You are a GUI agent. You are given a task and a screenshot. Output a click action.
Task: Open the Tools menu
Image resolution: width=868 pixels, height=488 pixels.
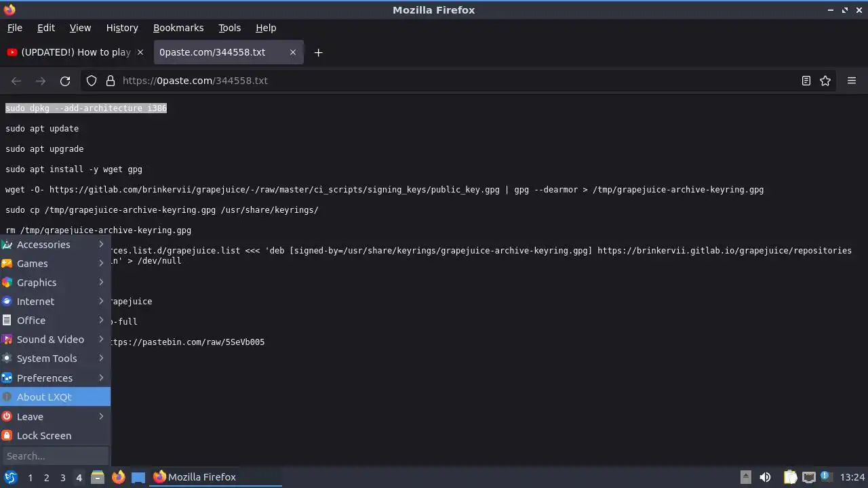click(229, 28)
